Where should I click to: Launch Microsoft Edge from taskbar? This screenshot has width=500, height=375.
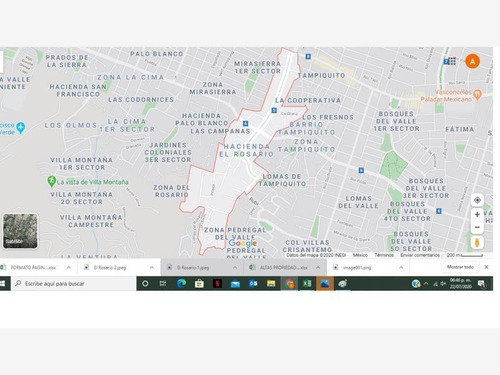tap(181, 284)
